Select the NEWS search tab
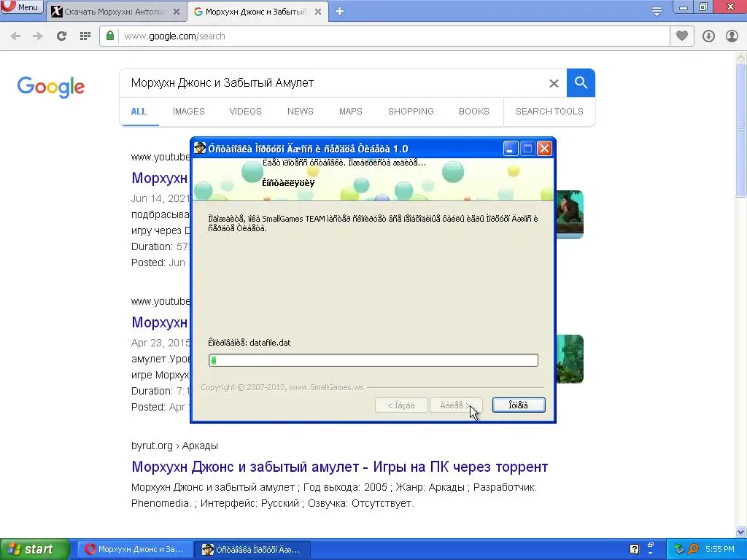The height and width of the screenshot is (560, 747). pos(300,112)
